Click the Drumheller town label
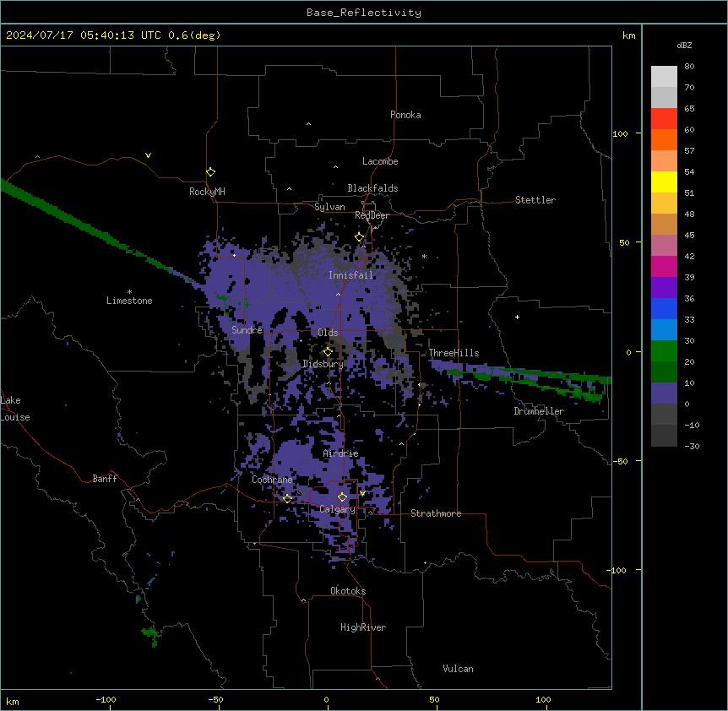 pos(539,411)
